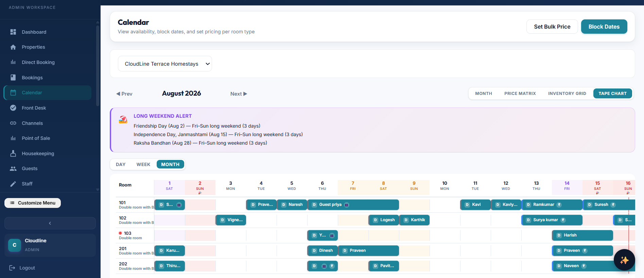The image size is (644, 278).
Task: Open the CloudLine Terrace Homestays property dropdown
Action: [165, 64]
